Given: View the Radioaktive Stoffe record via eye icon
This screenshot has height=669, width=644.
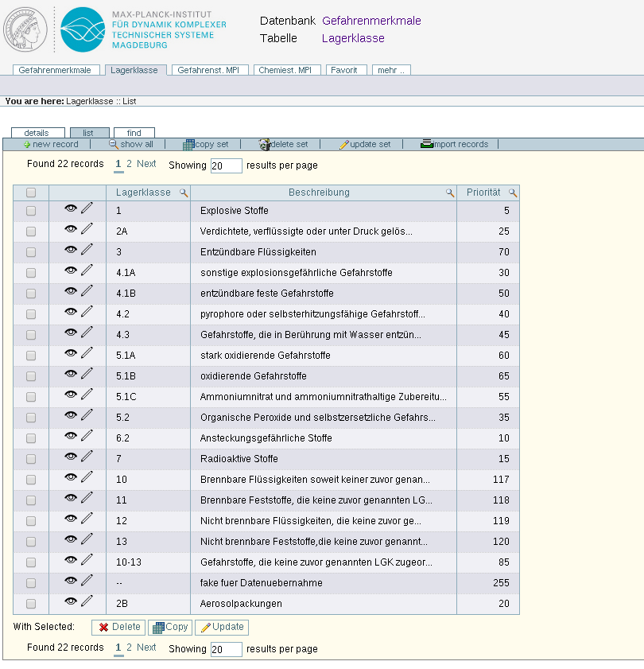Looking at the screenshot, I should (x=71, y=458).
